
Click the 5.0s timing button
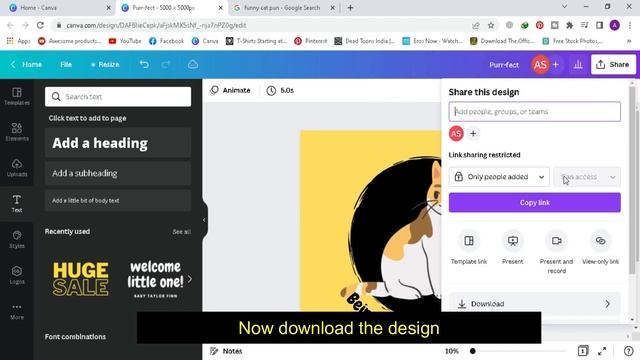280,90
